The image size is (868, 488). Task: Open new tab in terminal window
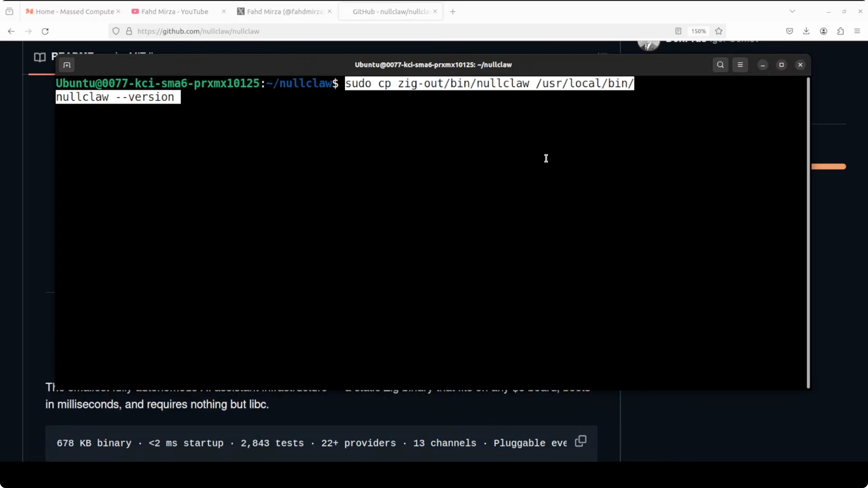(67, 65)
